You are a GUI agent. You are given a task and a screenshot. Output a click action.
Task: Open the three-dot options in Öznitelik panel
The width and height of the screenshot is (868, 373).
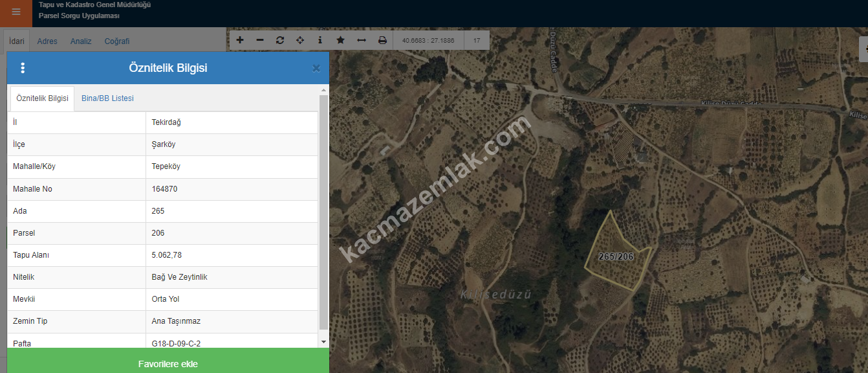click(x=23, y=68)
